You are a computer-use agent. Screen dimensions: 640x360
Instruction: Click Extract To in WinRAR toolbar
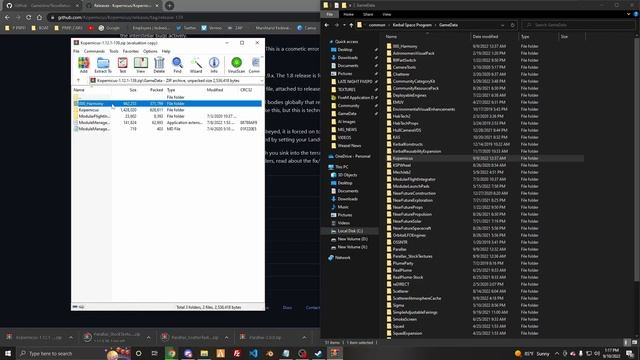coord(103,64)
